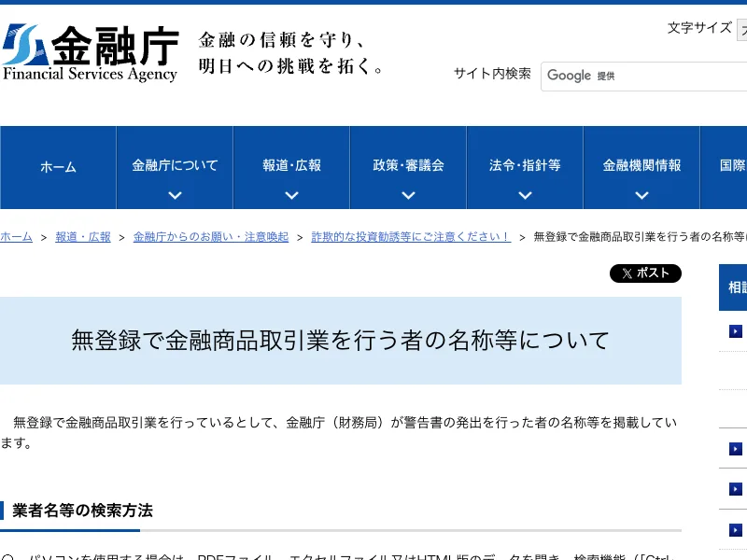Expand chevron under 金融庁について
Viewport: 747px width, 560px height.
tap(175, 195)
